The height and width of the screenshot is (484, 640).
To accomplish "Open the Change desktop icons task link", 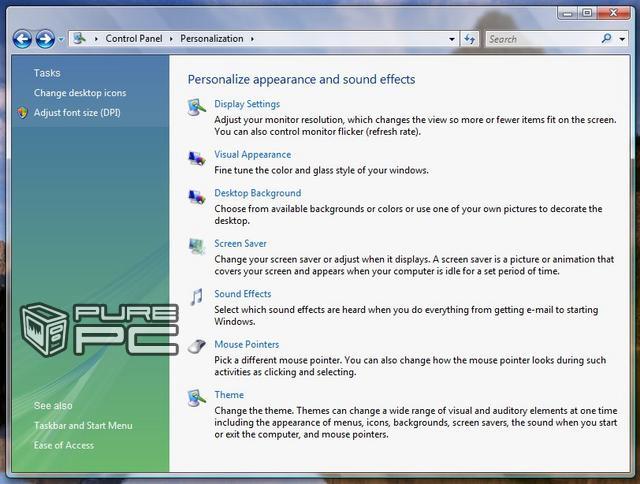I will click(x=80, y=93).
